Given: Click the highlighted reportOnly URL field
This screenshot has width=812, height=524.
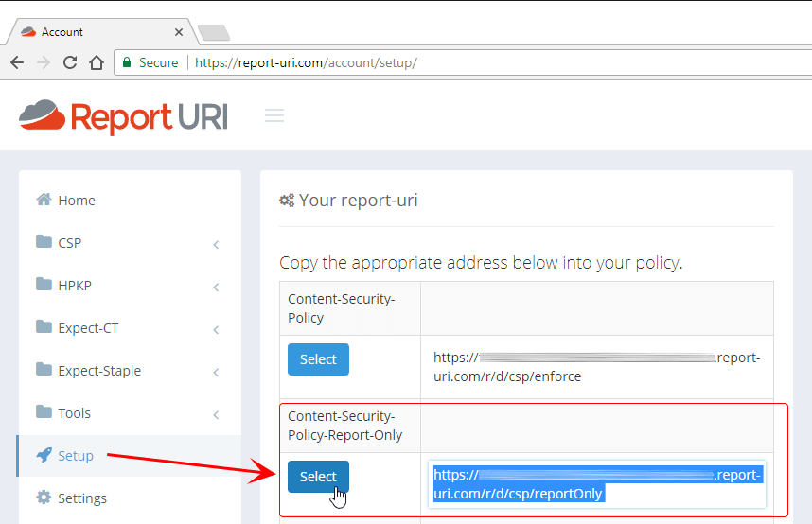Looking at the screenshot, I should click(596, 484).
